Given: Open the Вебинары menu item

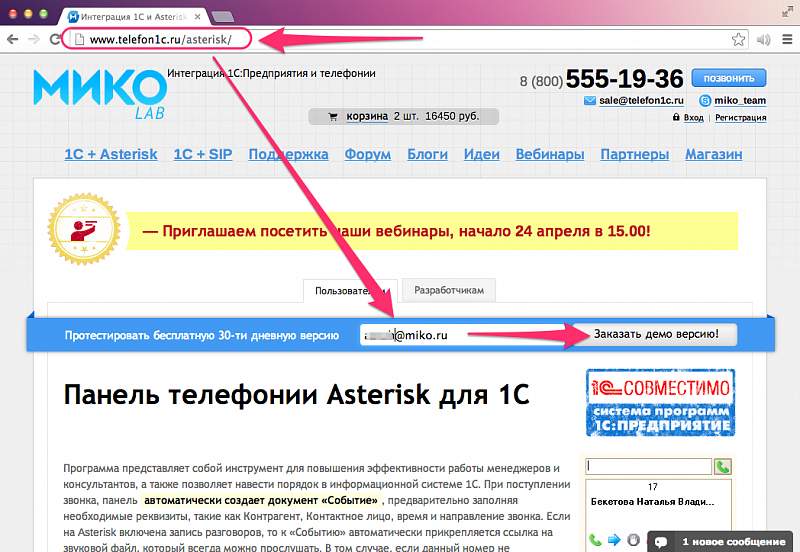Looking at the screenshot, I should pos(549,154).
